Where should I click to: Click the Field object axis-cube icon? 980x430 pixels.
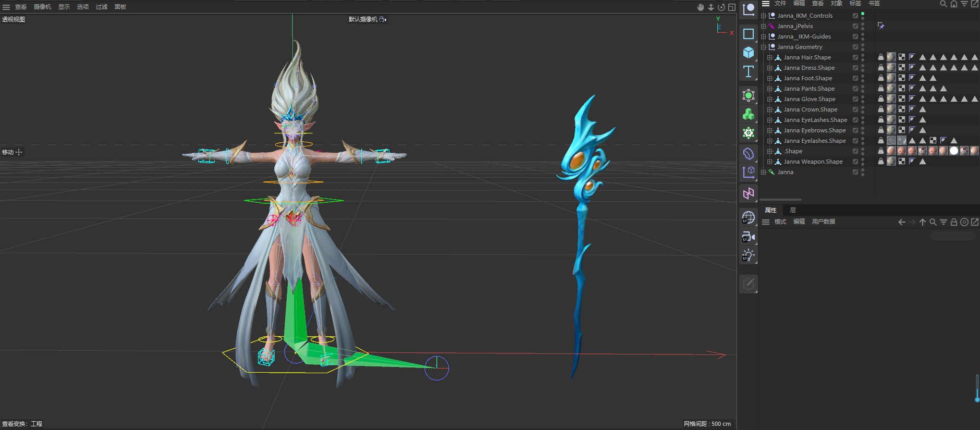click(x=749, y=172)
